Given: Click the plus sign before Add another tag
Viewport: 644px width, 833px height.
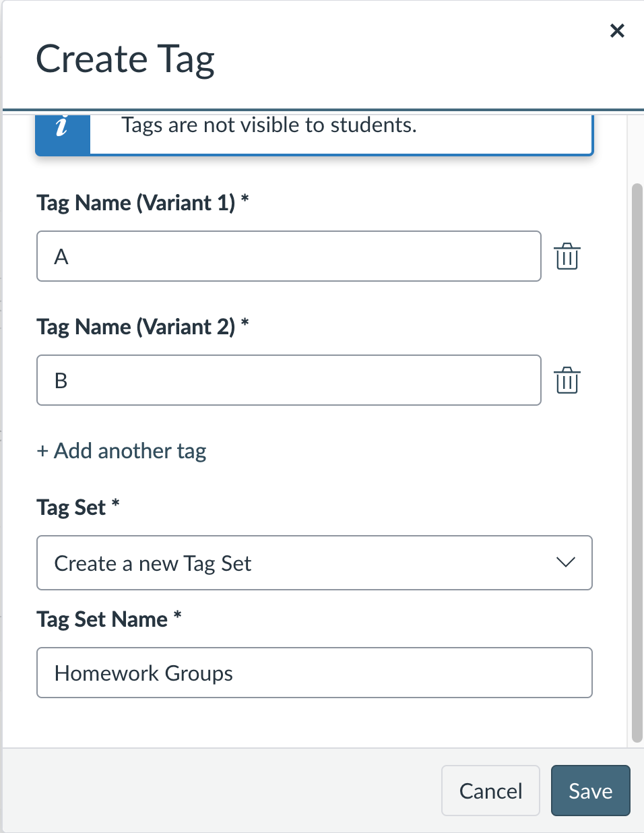Looking at the screenshot, I should tap(42, 452).
